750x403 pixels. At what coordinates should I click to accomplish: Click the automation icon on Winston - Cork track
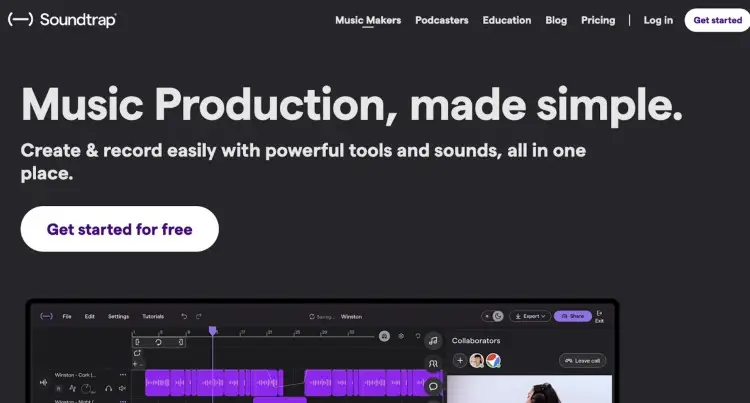73,389
